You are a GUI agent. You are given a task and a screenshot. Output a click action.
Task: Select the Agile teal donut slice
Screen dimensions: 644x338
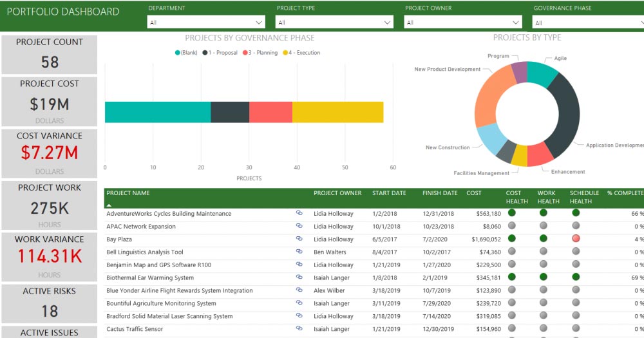tap(541, 72)
